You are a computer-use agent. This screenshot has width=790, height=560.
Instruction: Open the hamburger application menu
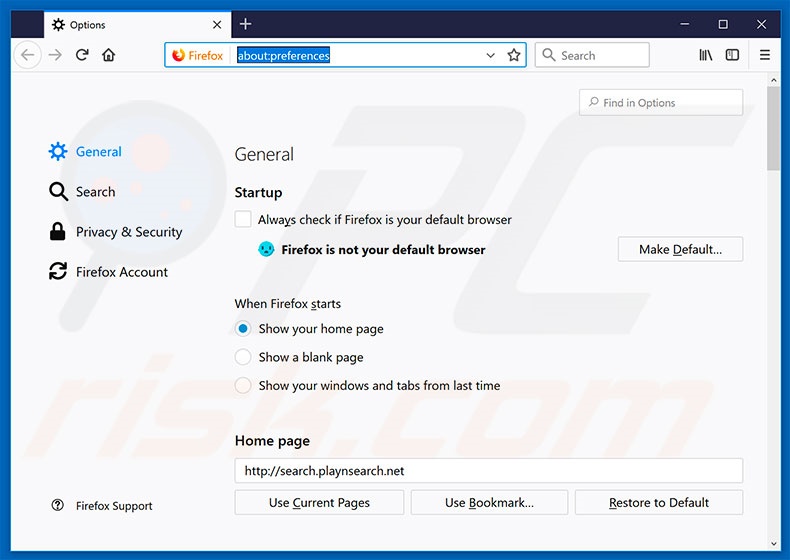[x=764, y=55]
